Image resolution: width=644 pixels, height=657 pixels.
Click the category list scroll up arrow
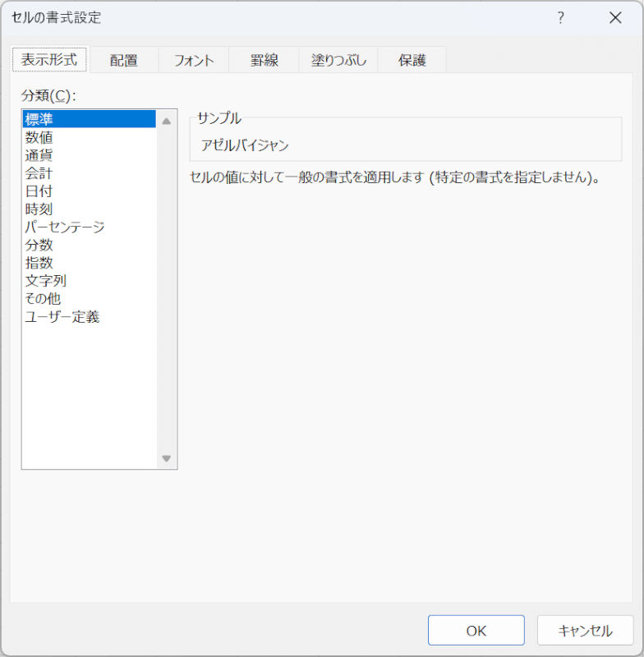167,122
